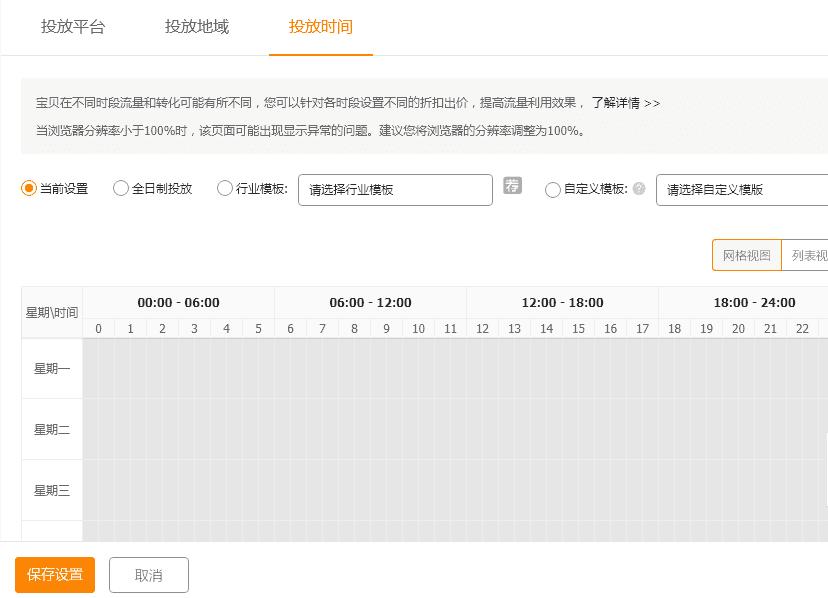This screenshot has width=828, height=598.
Task: Click the 12:00 - 18:00 column header
Action: point(562,303)
